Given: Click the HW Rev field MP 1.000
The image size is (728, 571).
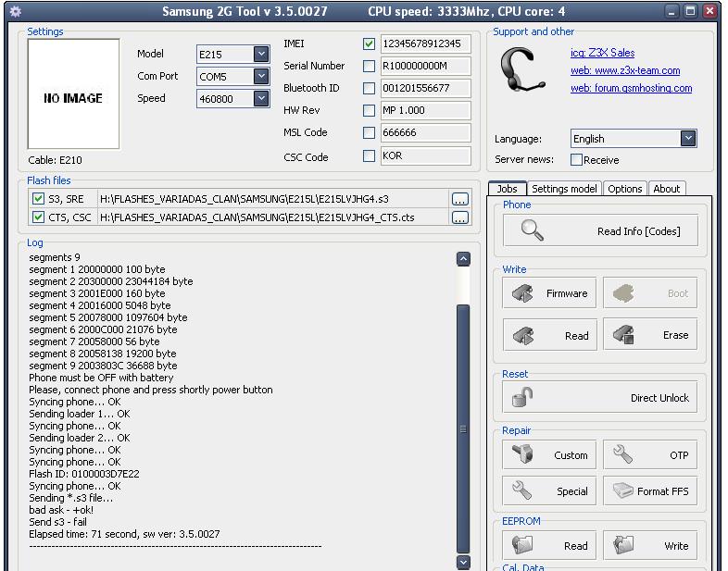Looking at the screenshot, I should click(426, 110).
